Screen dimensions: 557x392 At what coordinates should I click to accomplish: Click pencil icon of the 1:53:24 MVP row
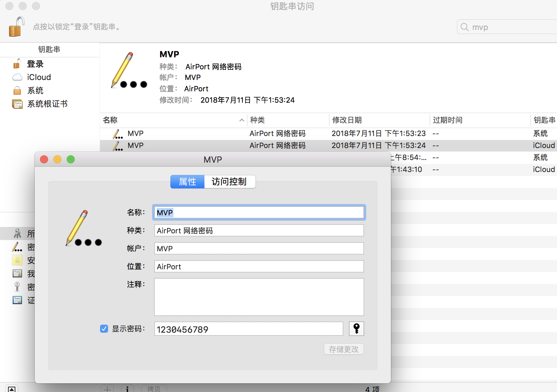117,146
